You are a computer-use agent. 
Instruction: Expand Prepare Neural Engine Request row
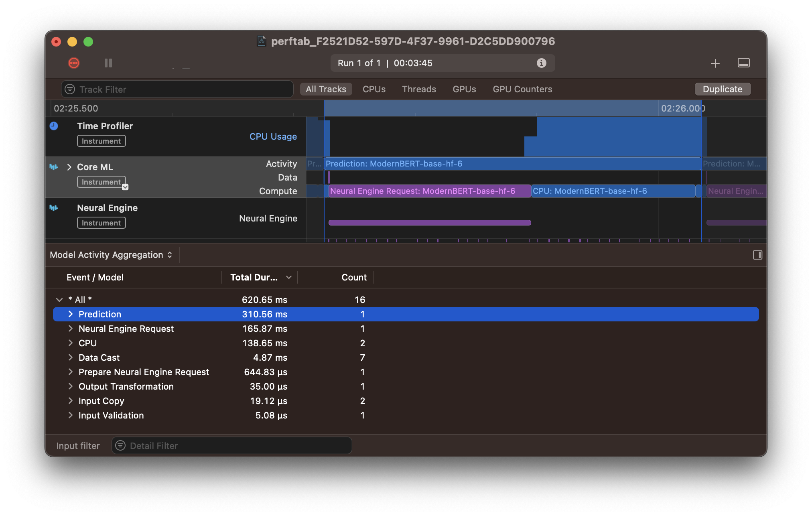tap(71, 372)
